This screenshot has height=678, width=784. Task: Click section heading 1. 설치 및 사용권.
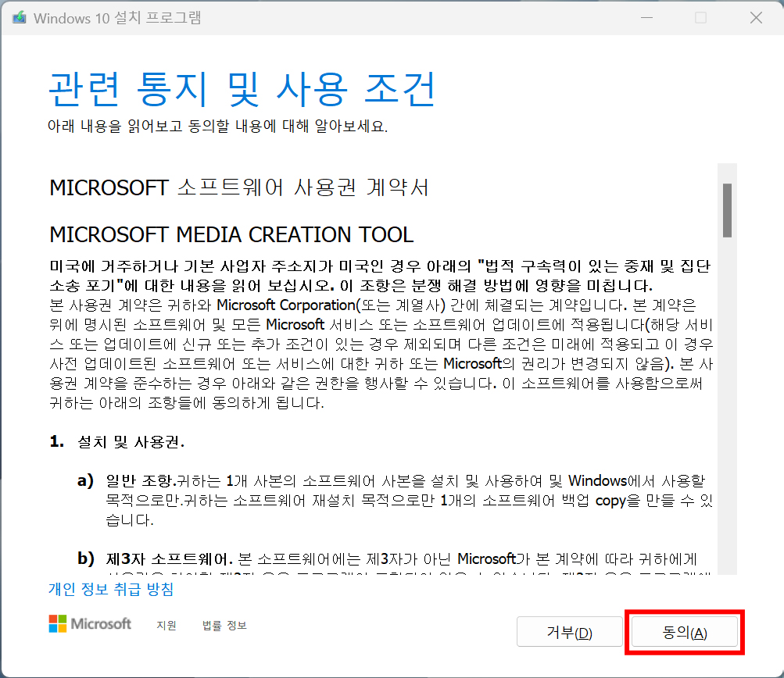point(117,441)
